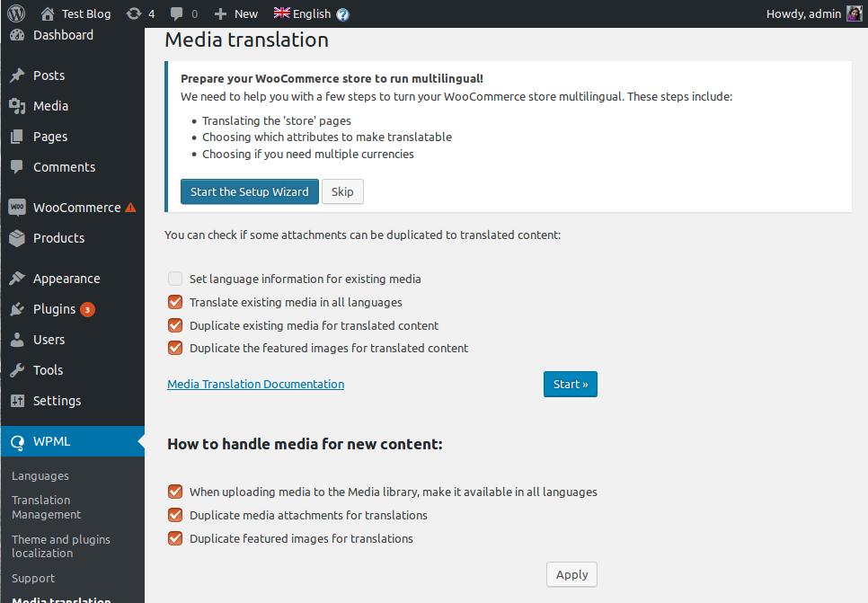
Task: Click the updates refresh icon
Action: (134, 13)
